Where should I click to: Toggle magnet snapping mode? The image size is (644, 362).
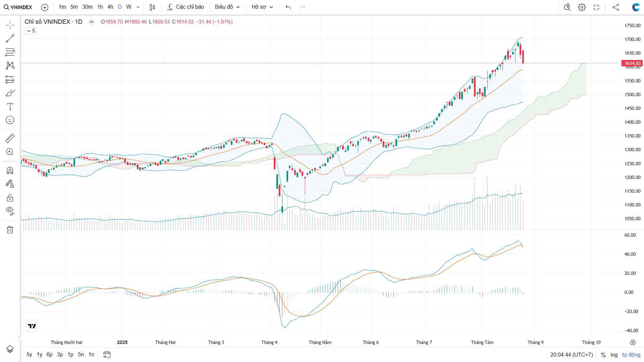10,170
